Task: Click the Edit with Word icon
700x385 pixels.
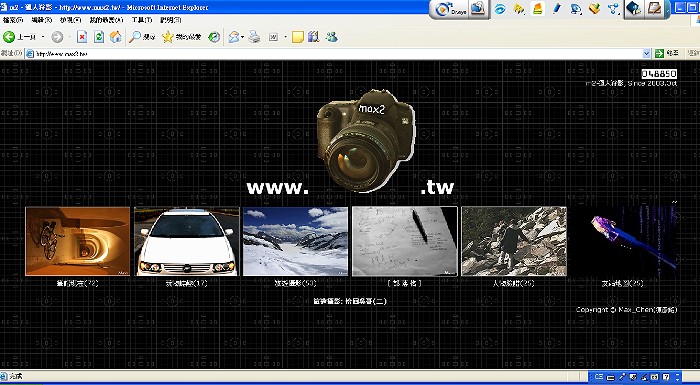Action: (x=273, y=37)
